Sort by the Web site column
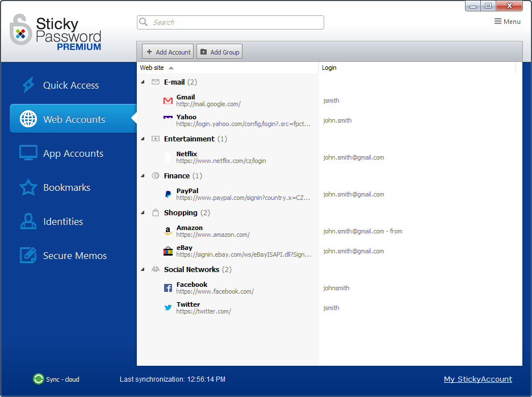This screenshot has height=397, width=532. [x=228, y=68]
